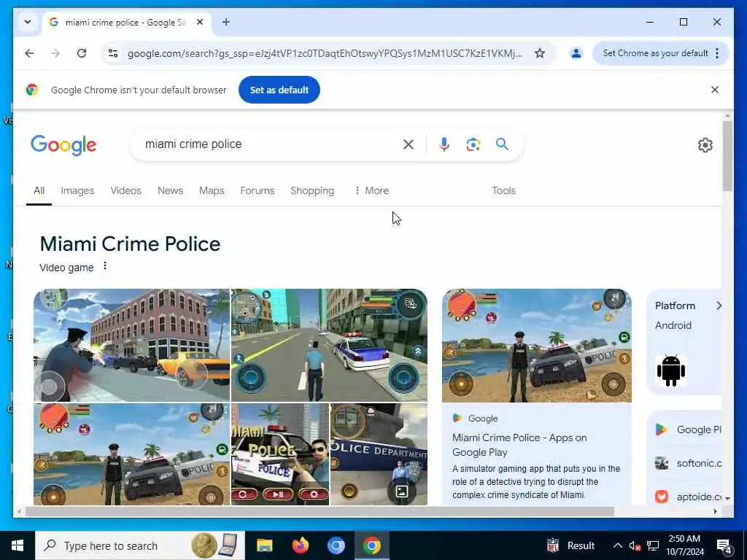Viewport: 747px width, 560px height.
Task: Open Google quick settings gear icon
Action: coord(705,145)
